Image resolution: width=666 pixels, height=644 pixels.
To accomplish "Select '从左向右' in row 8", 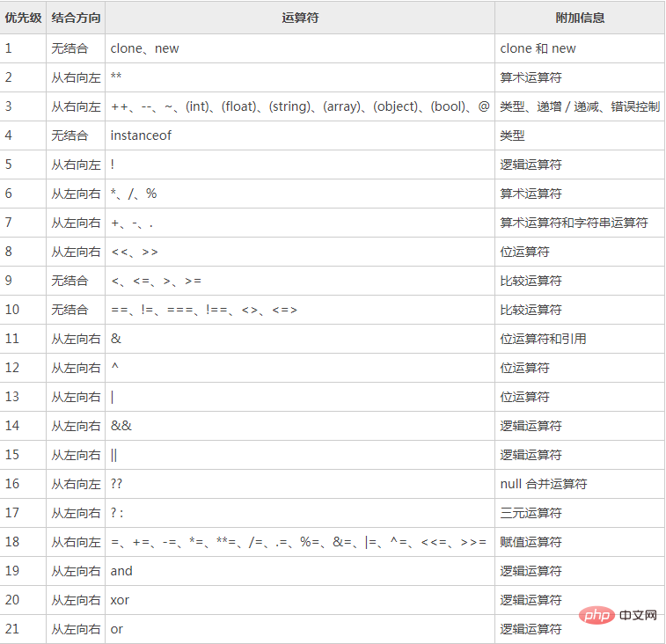I will (x=76, y=252).
